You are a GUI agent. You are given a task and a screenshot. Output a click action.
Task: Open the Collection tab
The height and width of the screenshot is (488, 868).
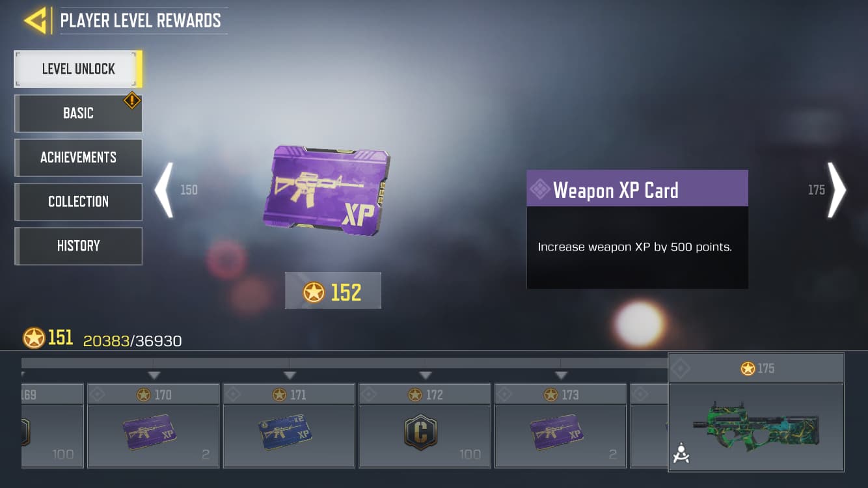tap(78, 202)
